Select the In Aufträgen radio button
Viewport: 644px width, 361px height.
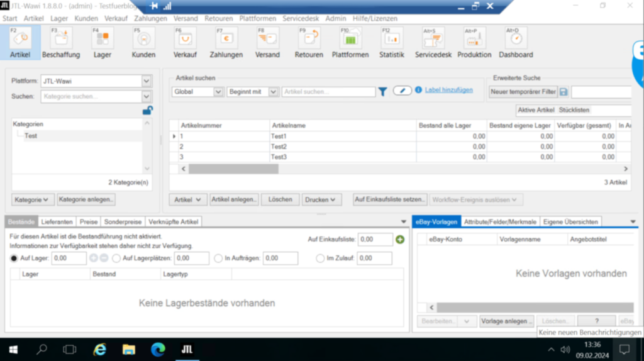218,258
